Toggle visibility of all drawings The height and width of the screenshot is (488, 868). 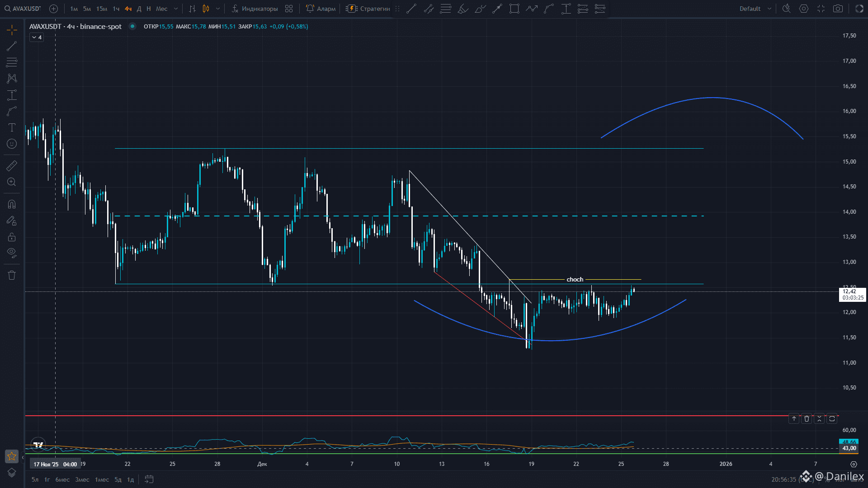12,253
